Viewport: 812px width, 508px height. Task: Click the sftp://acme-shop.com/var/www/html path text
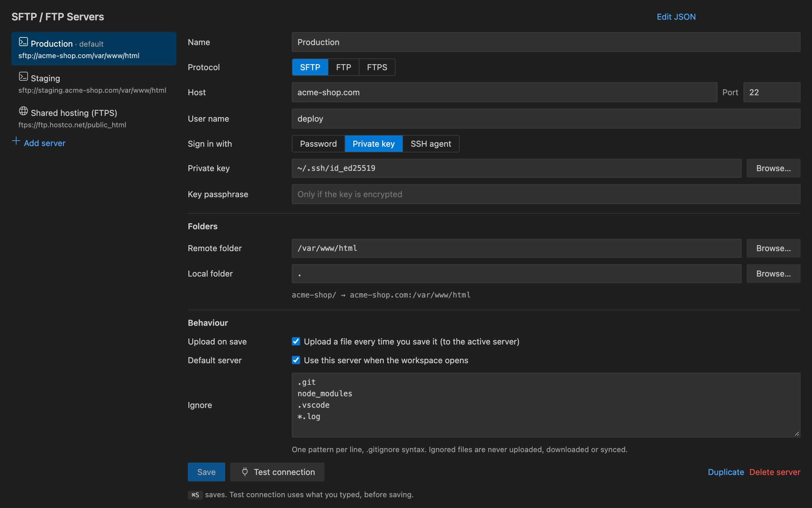(79, 56)
